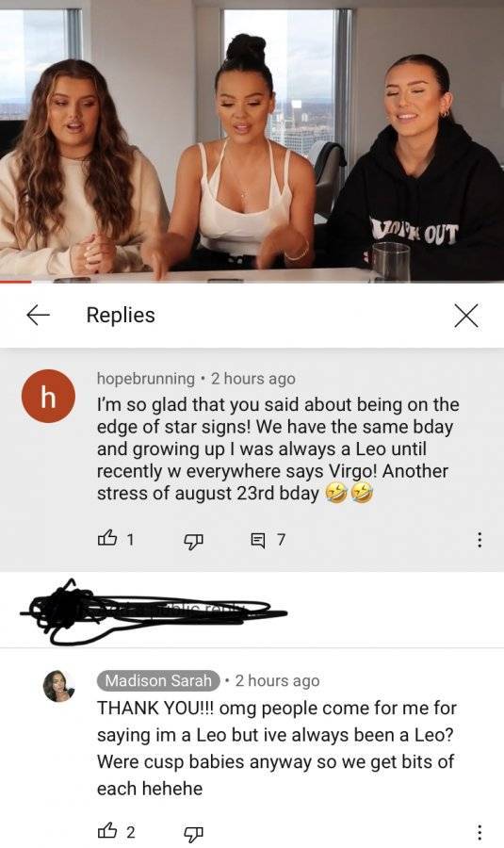This screenshot has height=848, width=504.
Task: Like hopebrunning's comment
Action: (x=107, y=539)
